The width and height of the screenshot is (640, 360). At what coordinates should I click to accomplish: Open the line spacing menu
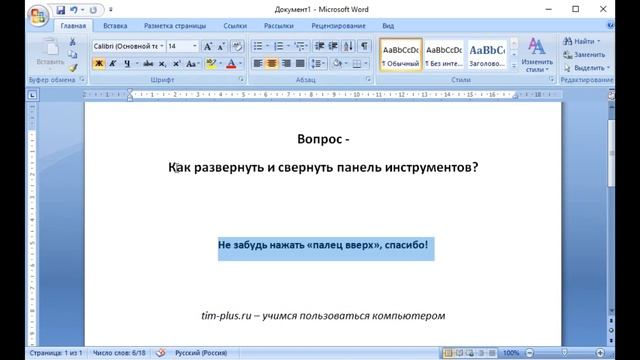click(x=318, y=63)
